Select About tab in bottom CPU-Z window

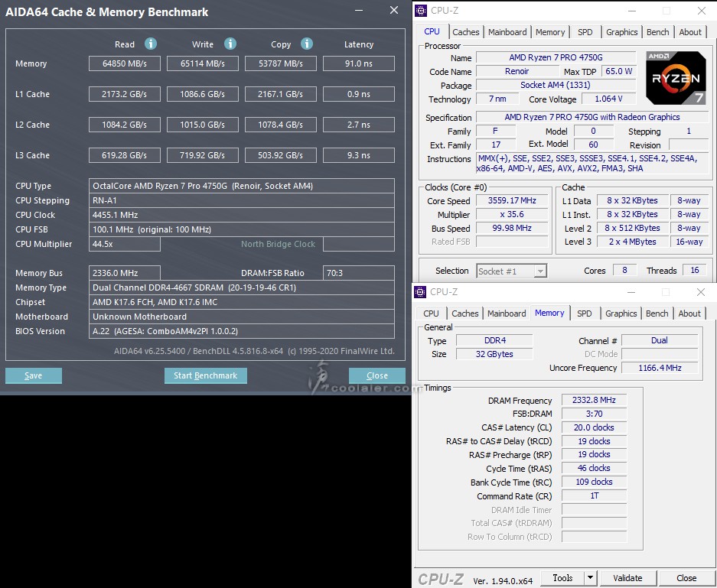[689, 313]
